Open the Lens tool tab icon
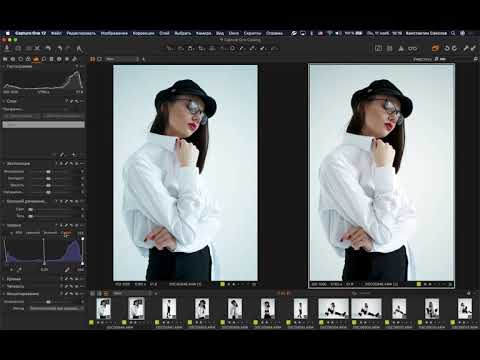The height and width of the screenshot is (360, 480). [21, 59]
